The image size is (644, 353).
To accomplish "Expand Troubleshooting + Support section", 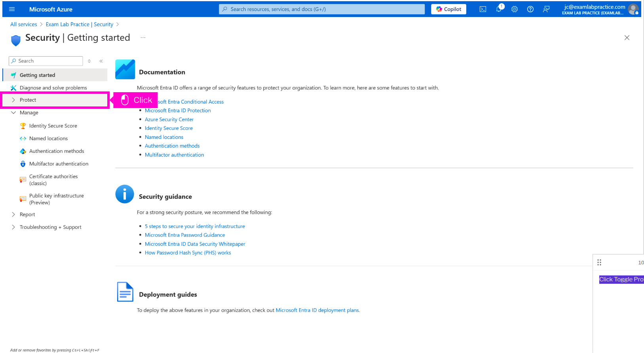I will (x=50, y=227).
